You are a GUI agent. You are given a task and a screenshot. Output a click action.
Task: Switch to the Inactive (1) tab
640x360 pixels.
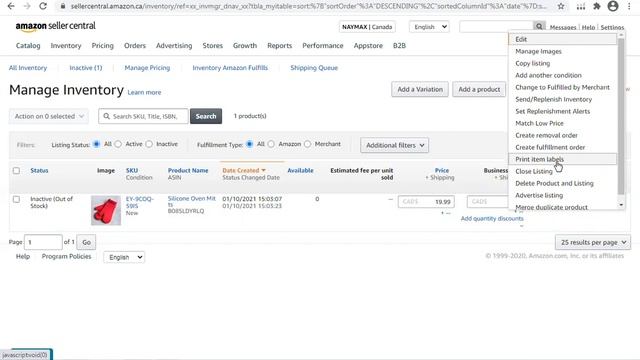(x=86, y=68)
